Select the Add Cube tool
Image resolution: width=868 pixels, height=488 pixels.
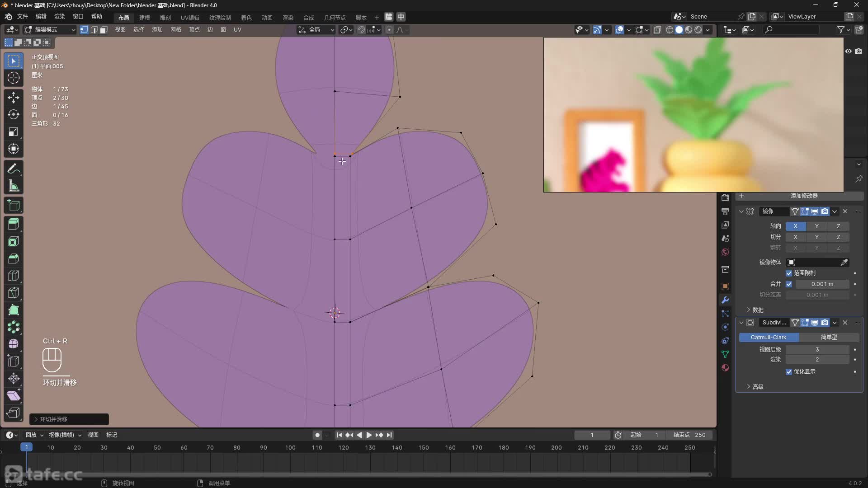14,206
